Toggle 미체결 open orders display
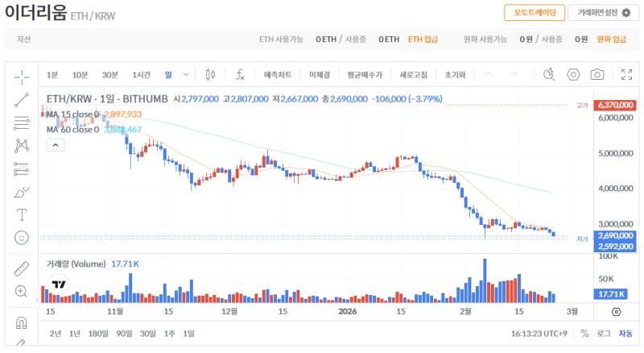 [x=320, y=75]
